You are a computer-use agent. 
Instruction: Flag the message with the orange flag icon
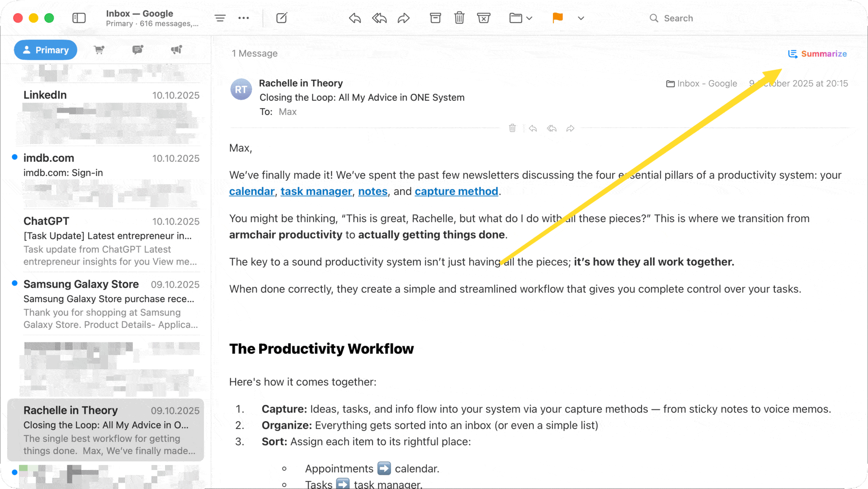557,18
